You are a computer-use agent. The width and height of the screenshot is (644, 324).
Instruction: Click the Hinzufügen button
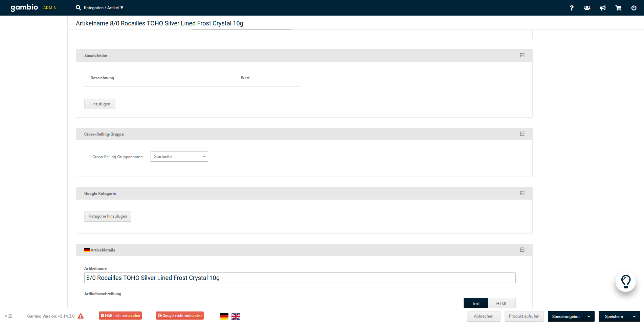click(x=100, y=104)
